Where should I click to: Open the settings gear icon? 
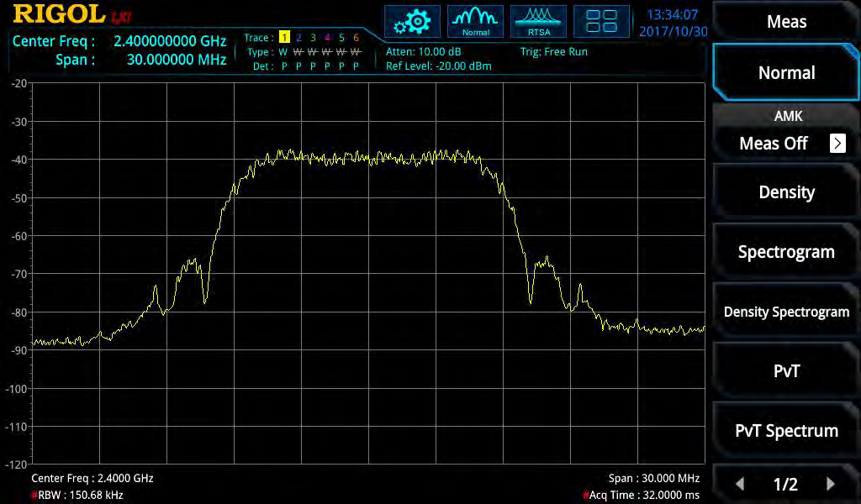pos(412,22)
